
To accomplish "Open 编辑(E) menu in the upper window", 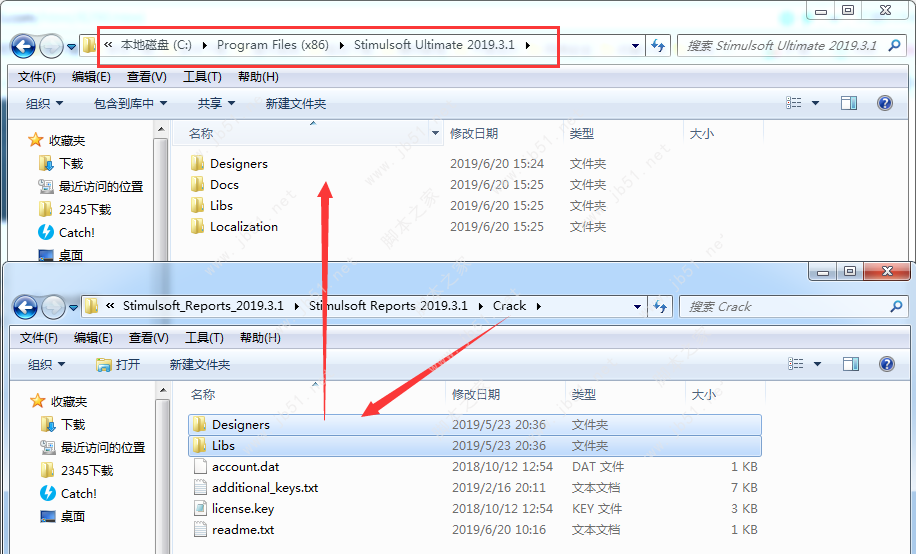I will pyautogui.click(x=91, y=77).
